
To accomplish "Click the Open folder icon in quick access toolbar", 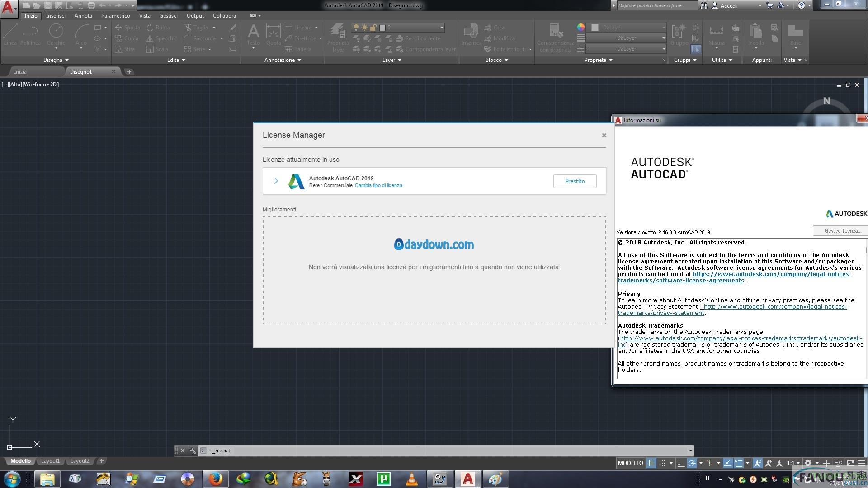I will click(x=36, y=5).
